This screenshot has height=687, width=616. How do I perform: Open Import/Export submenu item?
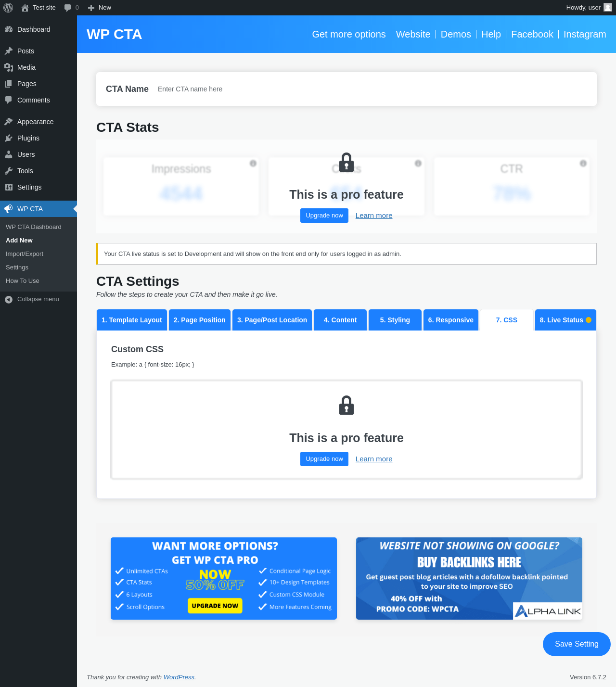pos(25,254)
